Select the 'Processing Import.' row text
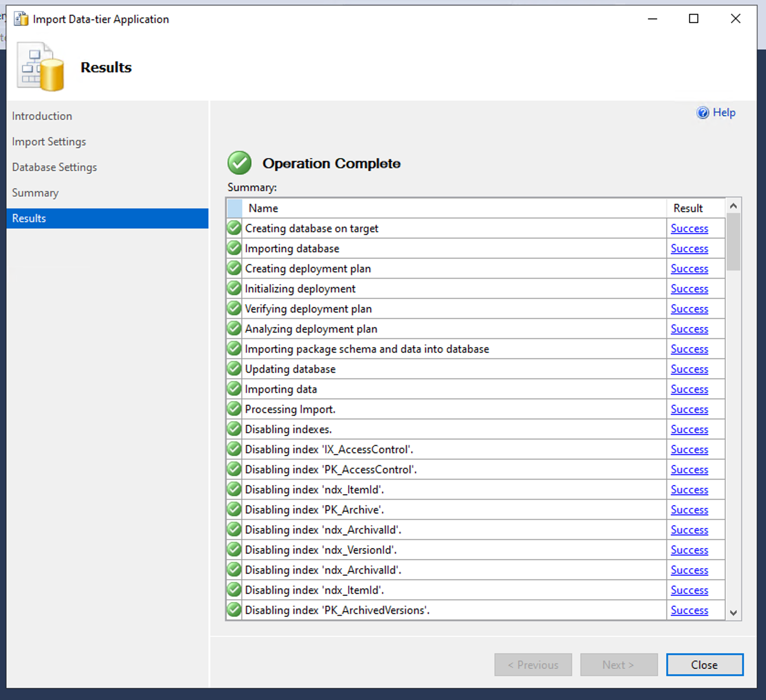 click(x=290, y=409)
